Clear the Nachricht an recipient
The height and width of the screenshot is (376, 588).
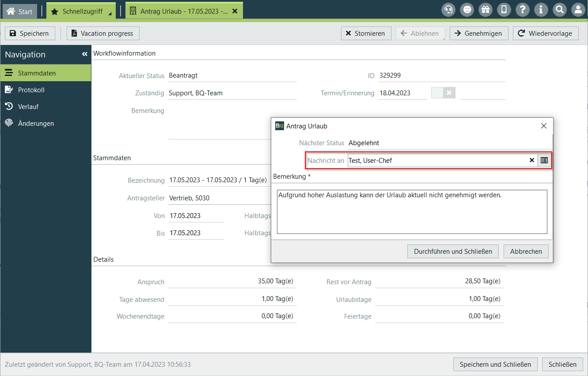[532, 161]
